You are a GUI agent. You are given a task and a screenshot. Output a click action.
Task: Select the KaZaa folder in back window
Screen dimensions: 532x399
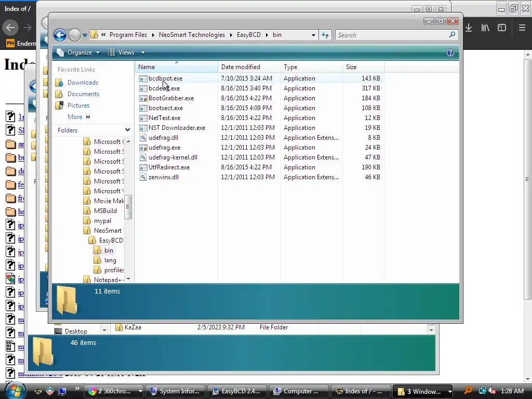(x=132, y=327)
